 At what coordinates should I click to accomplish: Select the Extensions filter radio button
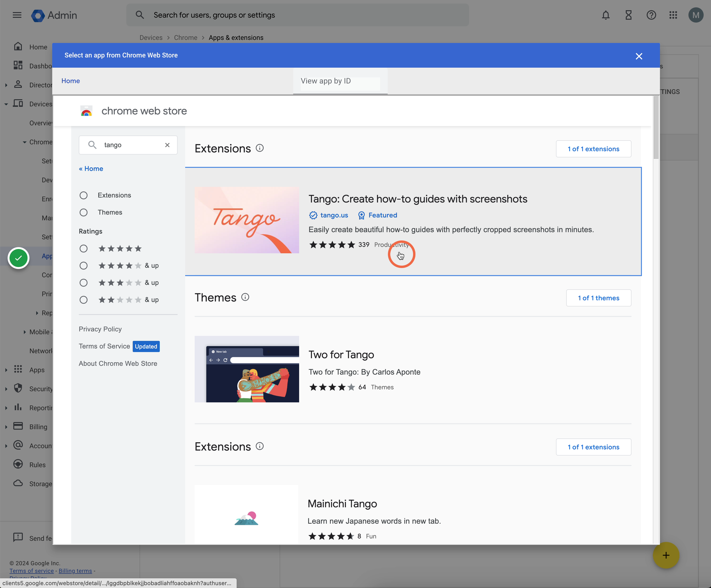(84, 195)
